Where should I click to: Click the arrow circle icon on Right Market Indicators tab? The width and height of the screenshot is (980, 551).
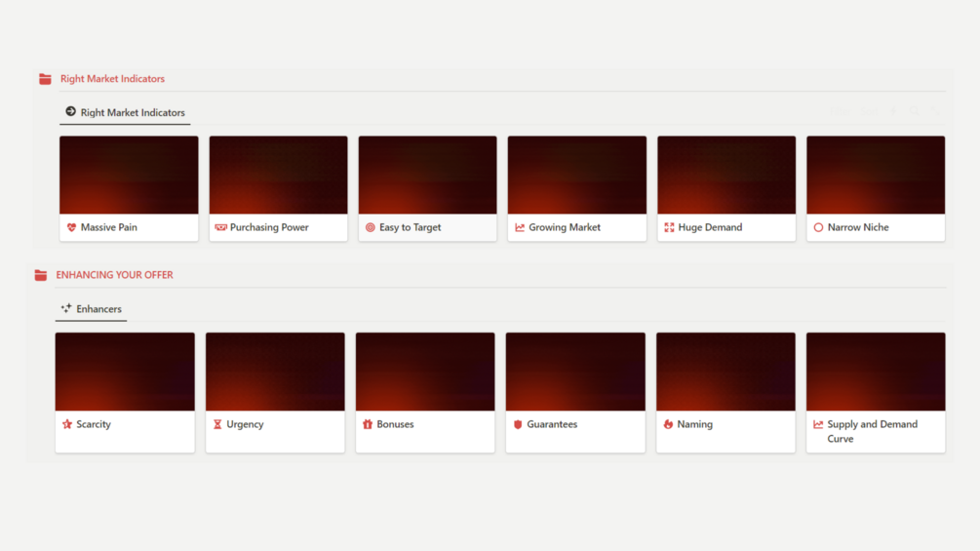coord(70,111)
